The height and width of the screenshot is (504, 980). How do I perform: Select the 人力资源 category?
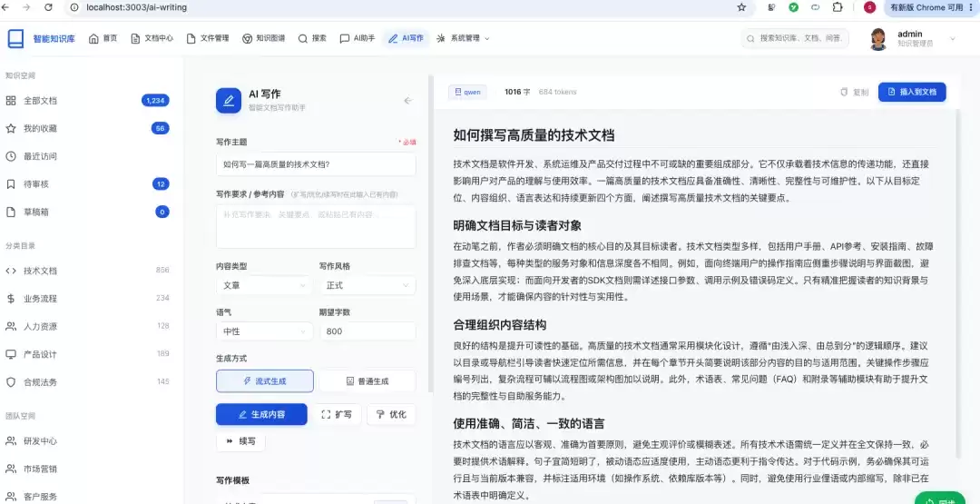pos(87,326)
